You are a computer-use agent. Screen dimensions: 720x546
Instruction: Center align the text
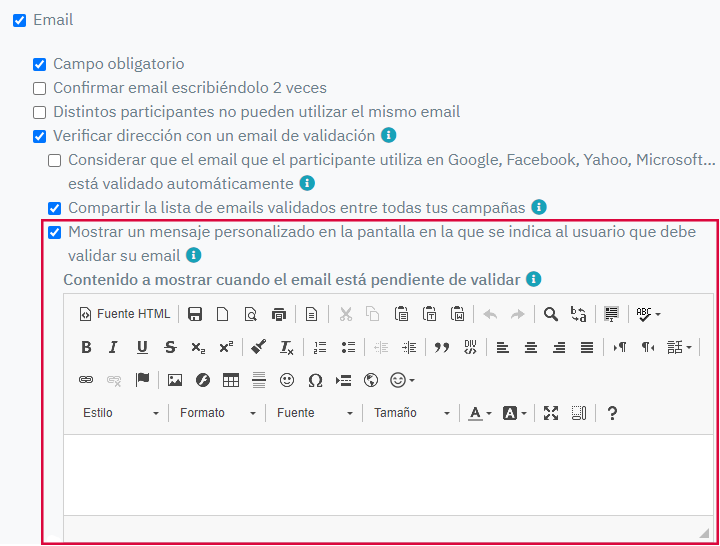click(x=531, y=347)
